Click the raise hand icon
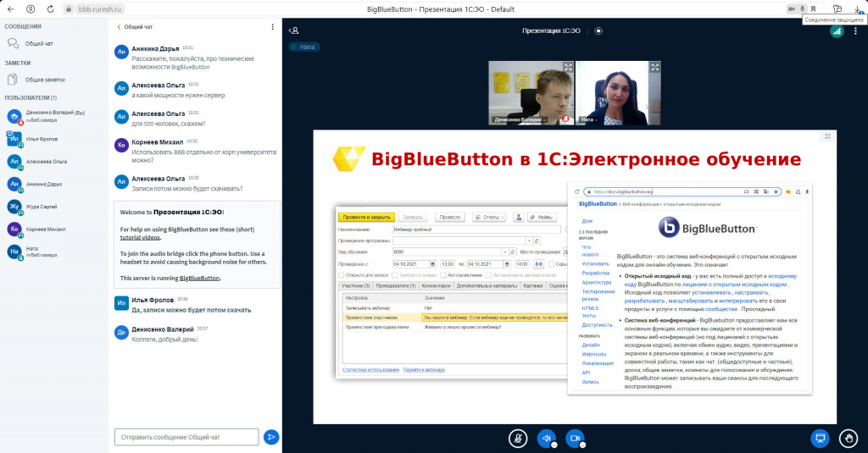This screenshot has height=453, width=868. tap(848, 438)
